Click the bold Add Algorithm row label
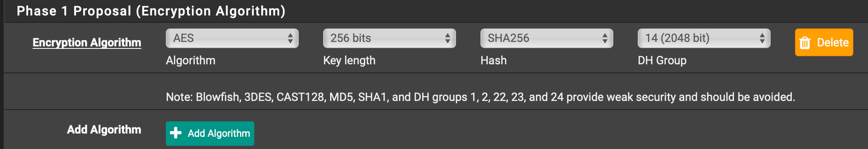The height and width of the screenshot is (149, 868). pos(104,129)
